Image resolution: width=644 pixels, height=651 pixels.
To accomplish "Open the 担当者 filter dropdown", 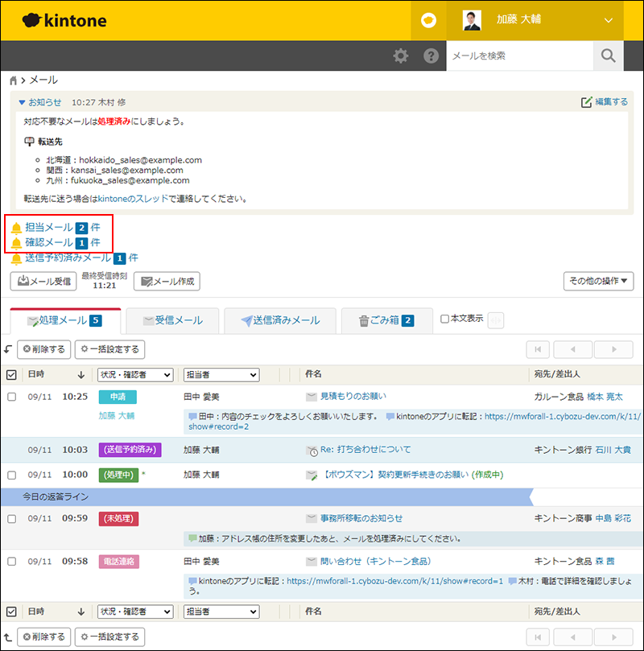I will (221, 375).
